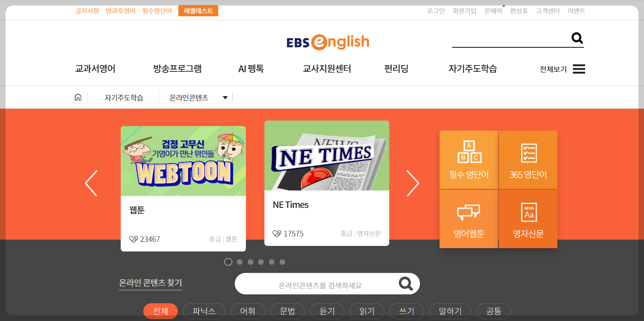The height and width of the screenshot is (321, 644).
Task: Click the 로그인 link
Action: pos(436,11)
